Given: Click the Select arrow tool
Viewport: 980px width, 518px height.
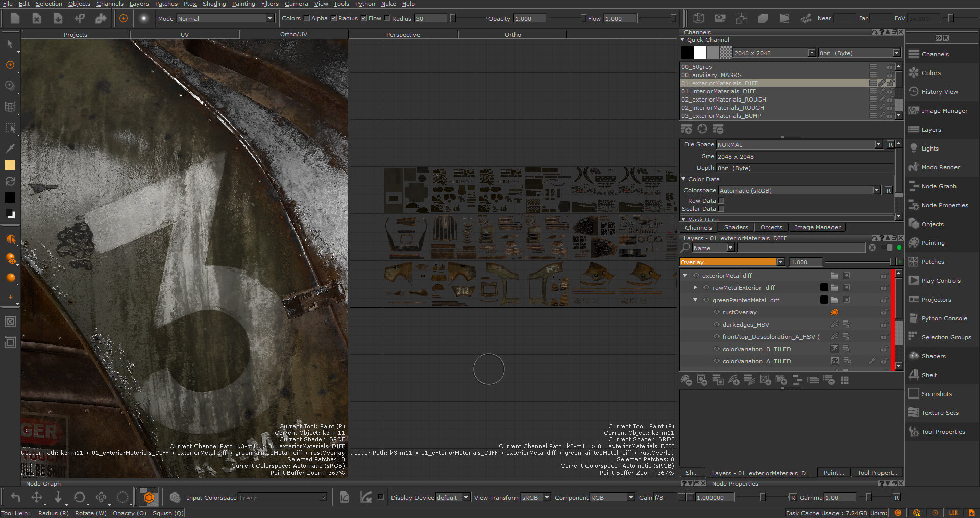Looking at the screenshot, I should 10,44.
